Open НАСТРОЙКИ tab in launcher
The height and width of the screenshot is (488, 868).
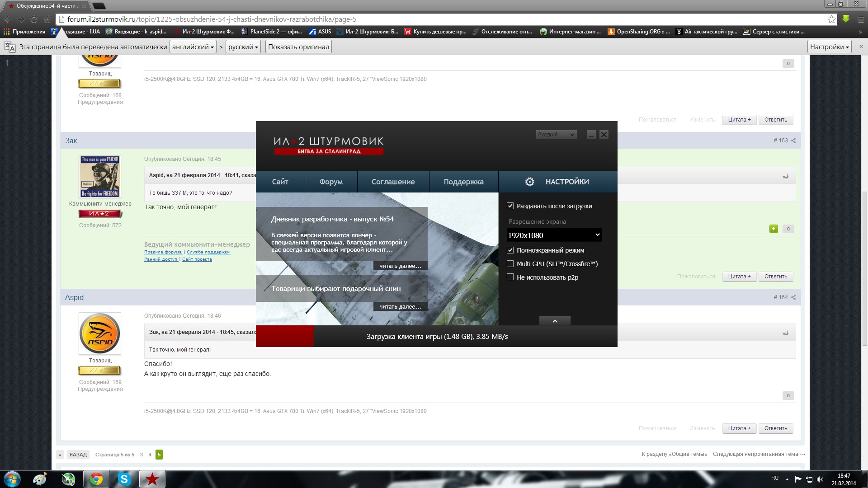point(558,182)
